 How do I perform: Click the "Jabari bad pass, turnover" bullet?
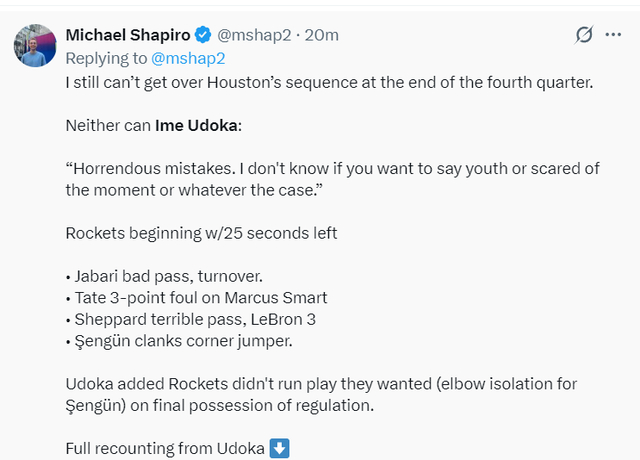(x=161, y=275)
